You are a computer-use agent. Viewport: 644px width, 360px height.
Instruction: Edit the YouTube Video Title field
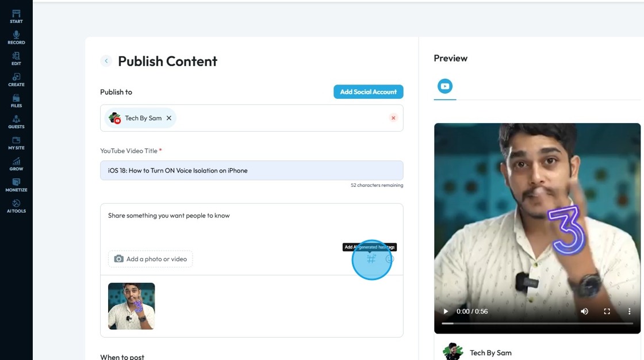tap(251, 170)
